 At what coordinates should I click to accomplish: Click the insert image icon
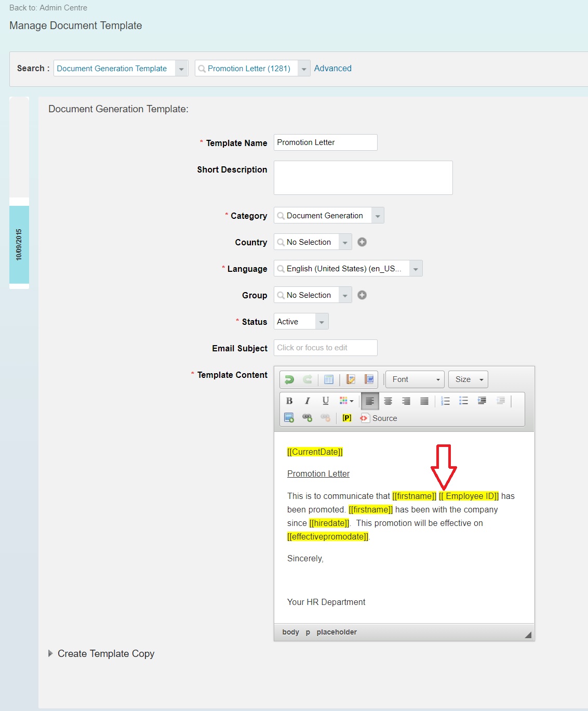click(x=289, y=418)
